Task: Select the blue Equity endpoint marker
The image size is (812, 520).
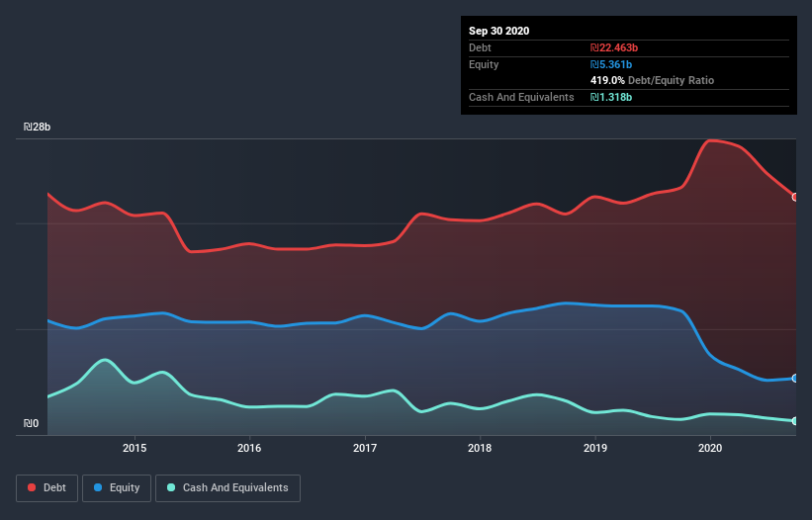Action: click(795, 379)
